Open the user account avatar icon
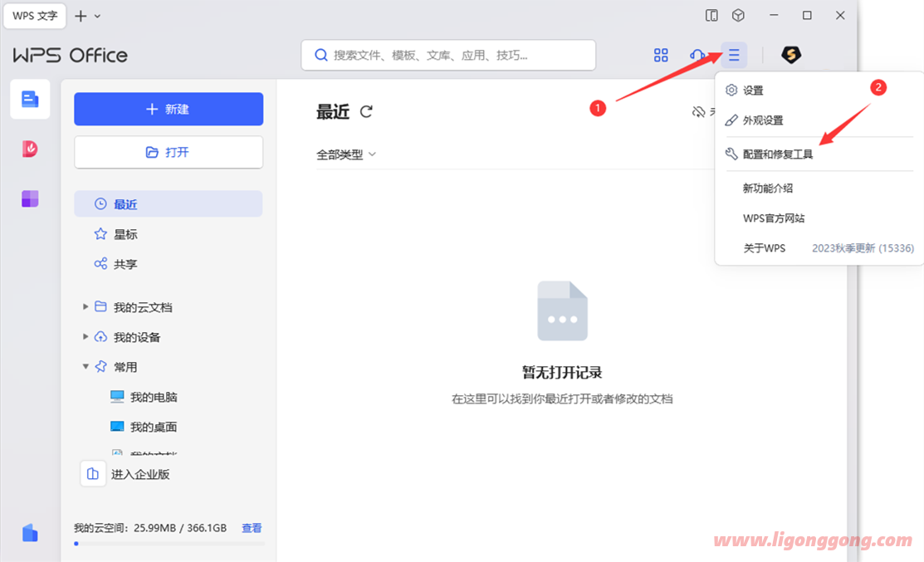This screenshot has height=562, width=924. click(791, 55)
